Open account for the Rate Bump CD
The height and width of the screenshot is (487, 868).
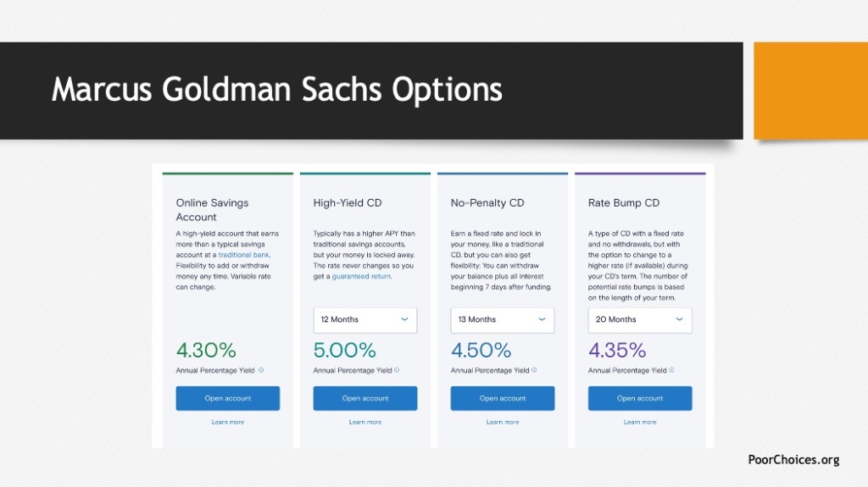[x=639, y=398]
